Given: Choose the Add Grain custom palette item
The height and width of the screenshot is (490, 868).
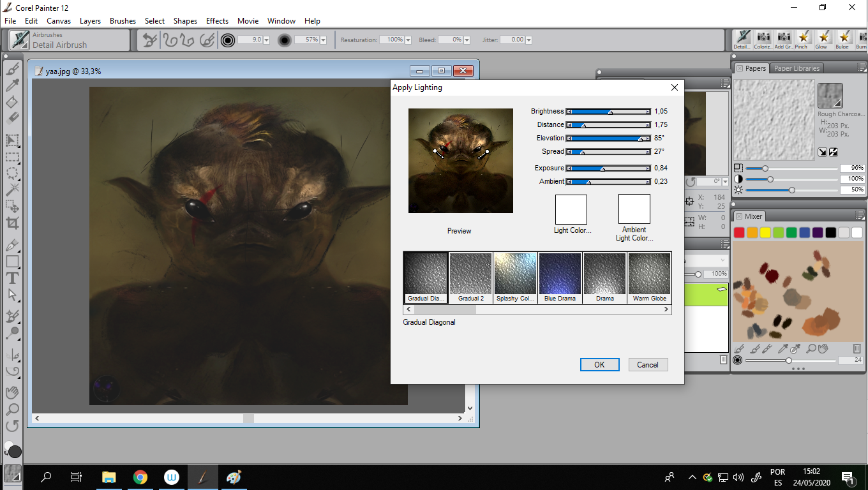Looking at the screenshot, I should pos(782,39).
